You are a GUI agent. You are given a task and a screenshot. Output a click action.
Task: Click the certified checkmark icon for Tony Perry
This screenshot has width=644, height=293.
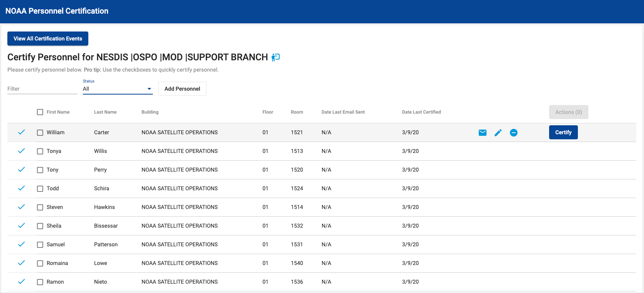pyautogui.click(x=21, y=170)
